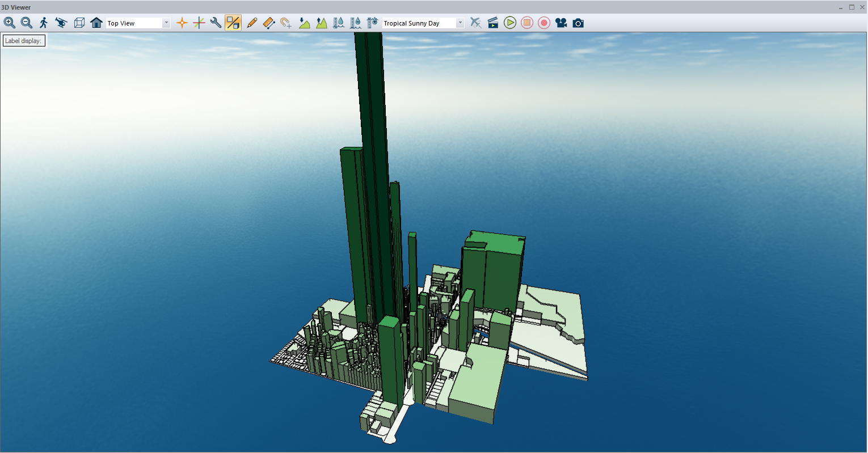The height and width of the screenshot is (453, 868).
Task: Click the Label display box
Action: tap(24, 41)
